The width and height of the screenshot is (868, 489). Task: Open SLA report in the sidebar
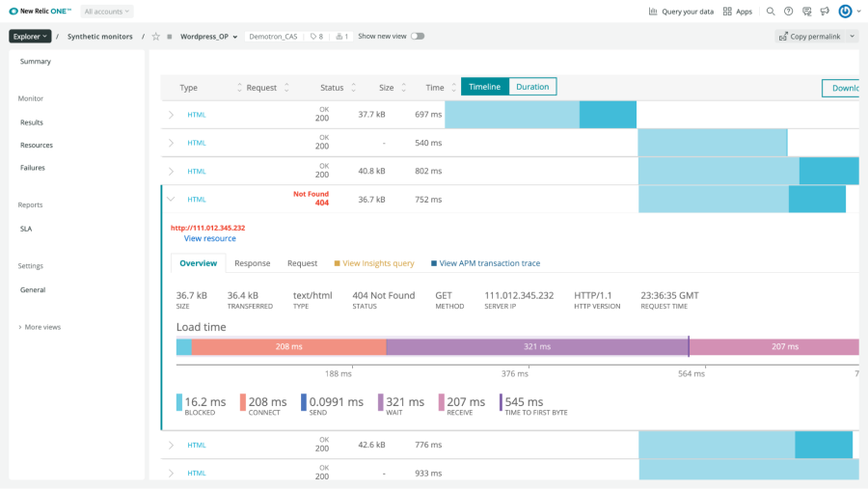(26, 229)
